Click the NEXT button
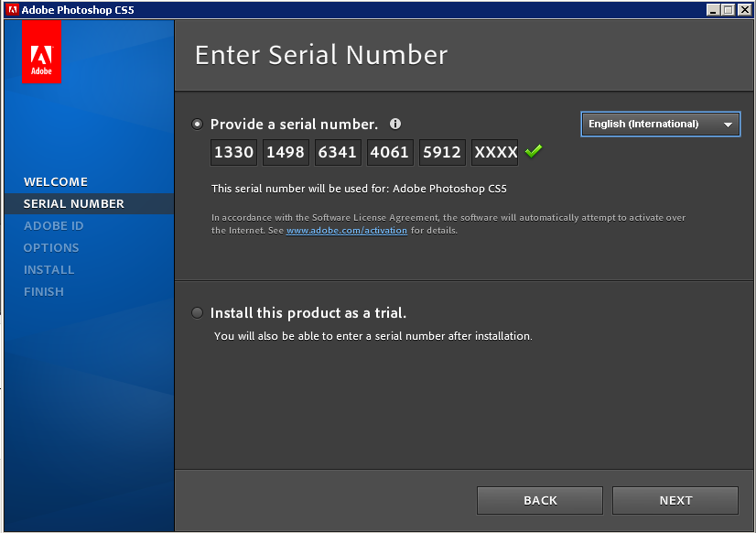Screen dimensions: 756x533 675,500
